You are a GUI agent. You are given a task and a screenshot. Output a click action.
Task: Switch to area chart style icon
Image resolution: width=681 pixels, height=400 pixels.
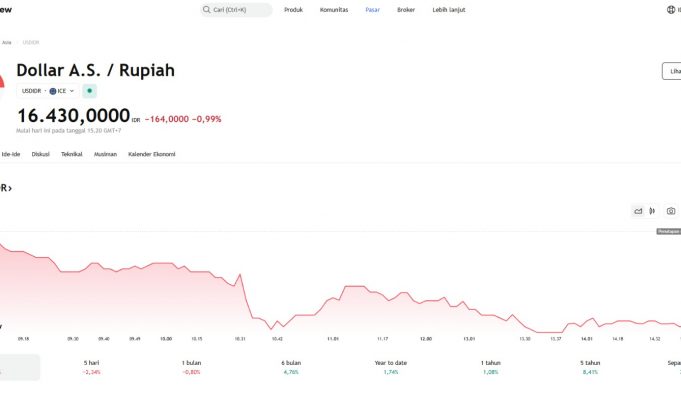(x=638, y=211)
